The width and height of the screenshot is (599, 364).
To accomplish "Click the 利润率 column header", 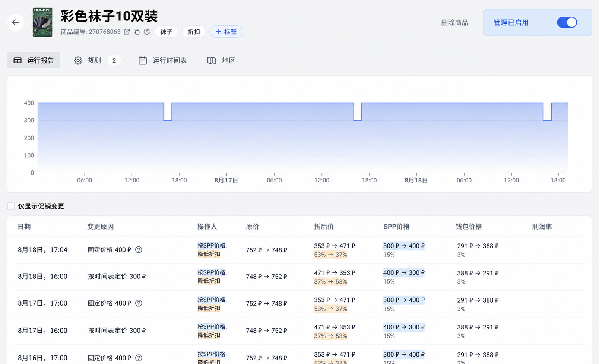I will point(542,227).
